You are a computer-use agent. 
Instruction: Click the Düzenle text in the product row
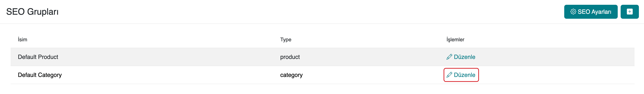pyautogui.click(x=465, y=57)
